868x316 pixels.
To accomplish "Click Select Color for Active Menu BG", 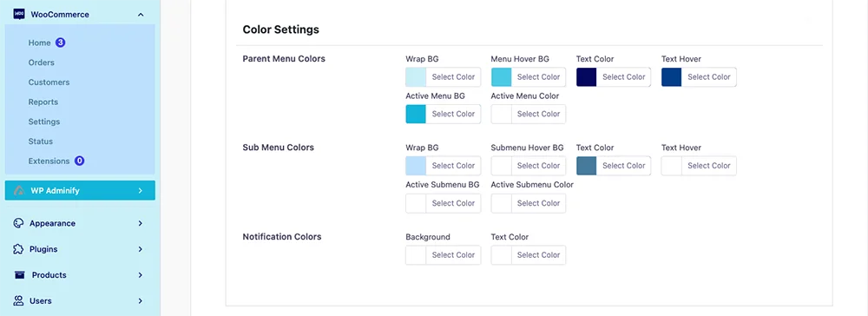I will pos(453,114).
